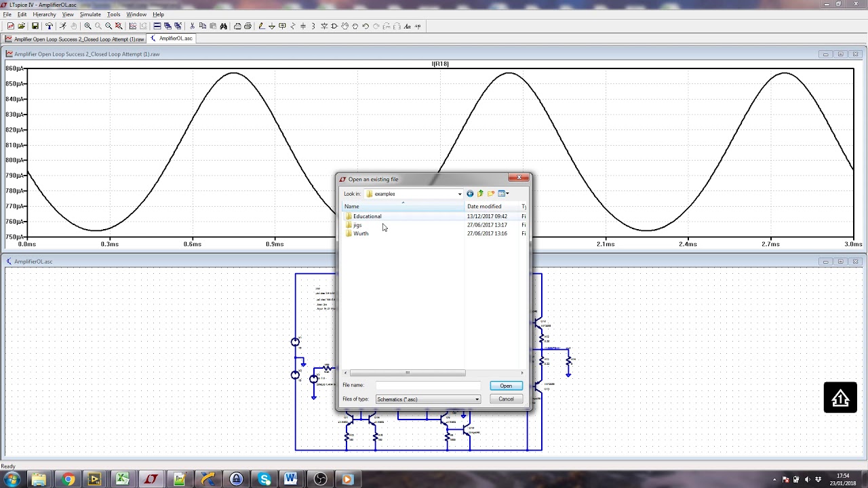This screenshot has width=868, height=488.
Task: Open the Simulate menu
Action: pos(90,14)
